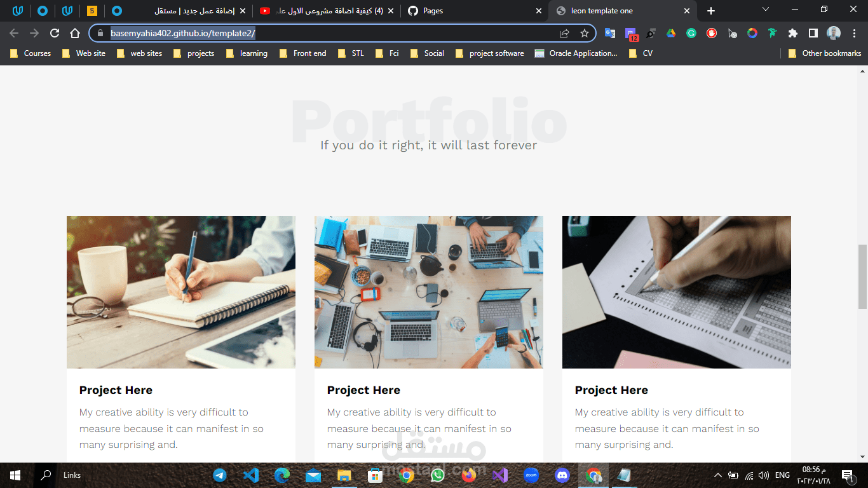Reload the page with the refresh icon
Image resolution: width=868 pixels, height=488 pixels.
(55, 33)
